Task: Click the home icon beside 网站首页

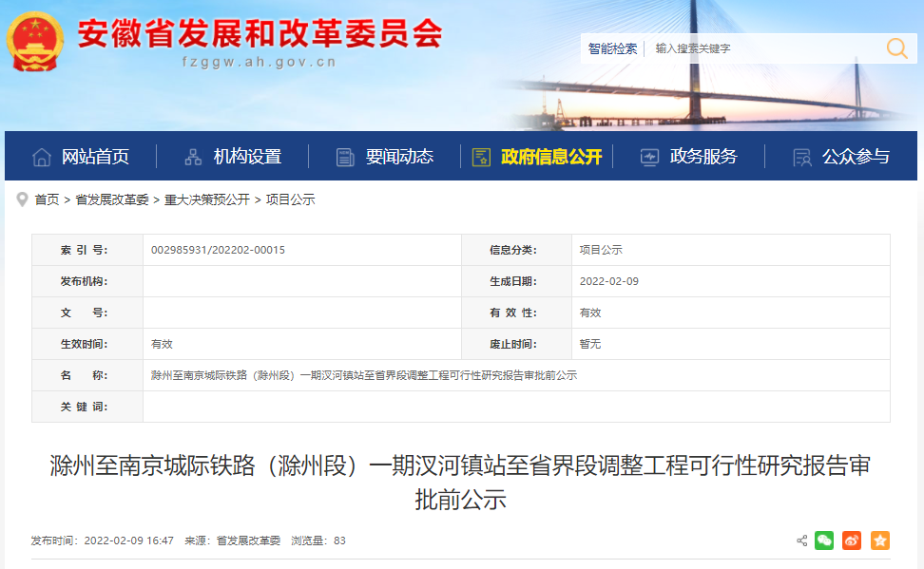Action: [x=41, y=158]
